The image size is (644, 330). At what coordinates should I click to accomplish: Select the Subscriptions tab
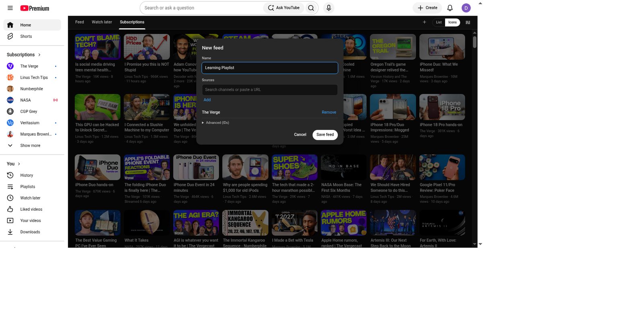[132, 22]
